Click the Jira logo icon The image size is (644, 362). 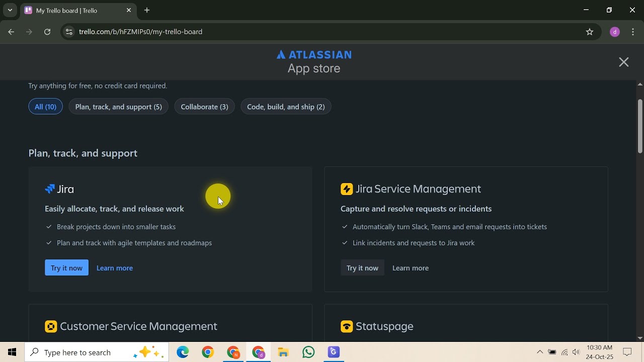[49, 189]
